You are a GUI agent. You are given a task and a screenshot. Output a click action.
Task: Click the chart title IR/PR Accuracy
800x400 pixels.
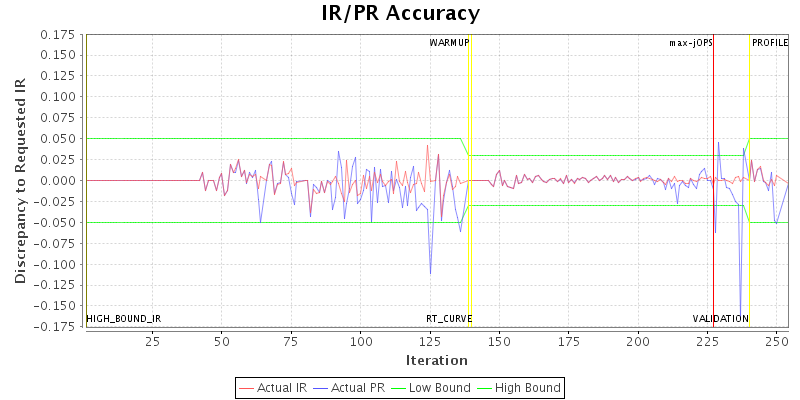point(400,13)
